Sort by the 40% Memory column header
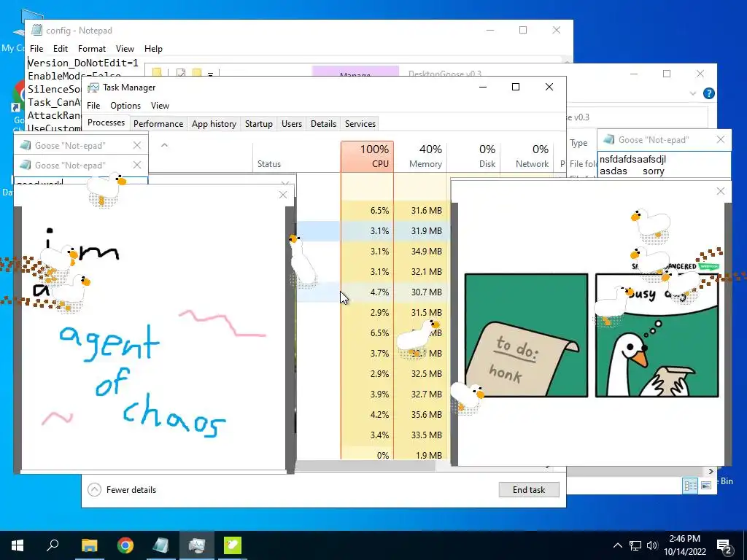The width and height of the screenshot is (747, 560). (421, 156)
